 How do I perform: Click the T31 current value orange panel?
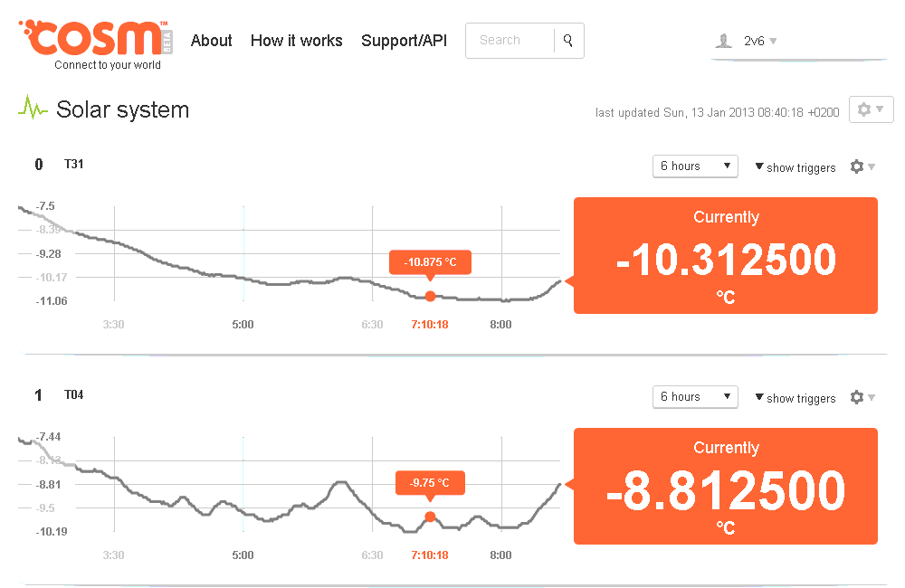pos(726,256)
